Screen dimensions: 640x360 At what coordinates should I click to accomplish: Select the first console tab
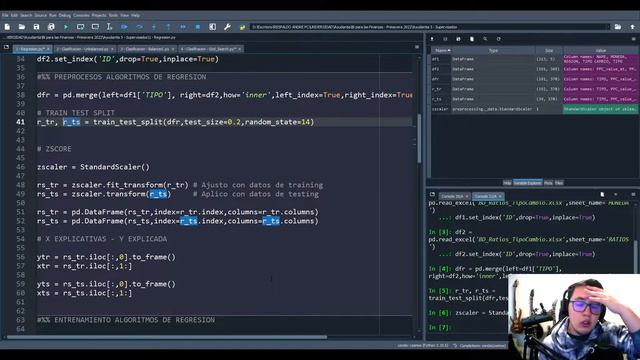454,196
